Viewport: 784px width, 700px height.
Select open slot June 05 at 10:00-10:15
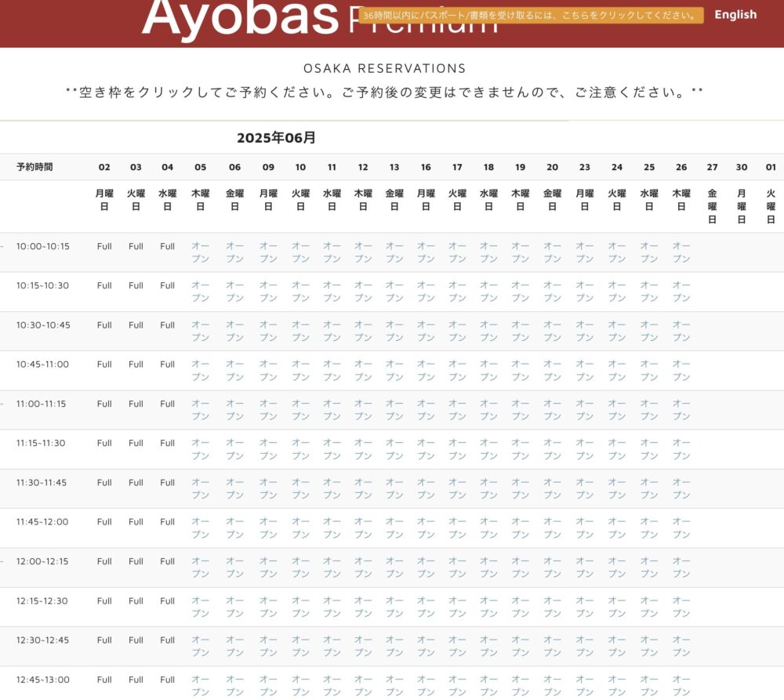200,252
